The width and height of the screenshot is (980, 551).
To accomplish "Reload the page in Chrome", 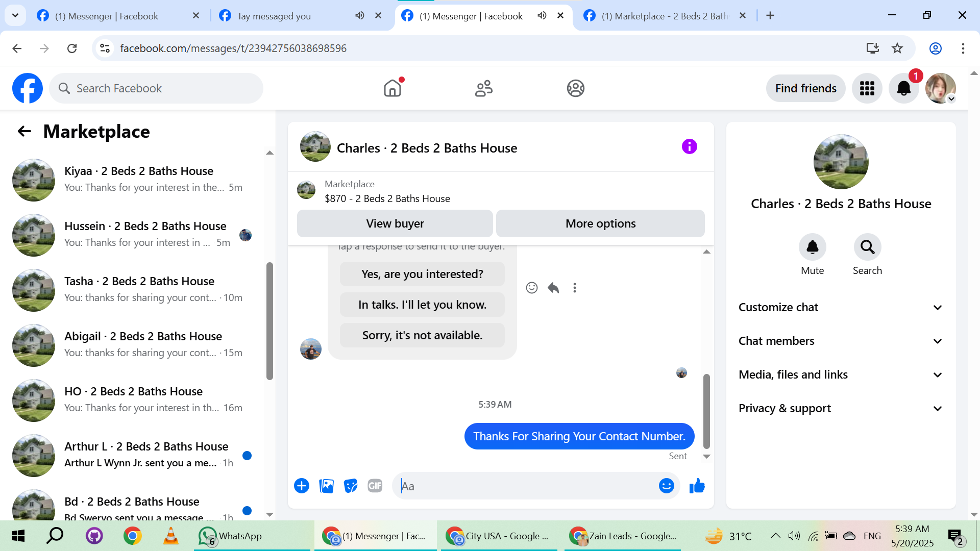I will tap(72, 48).
